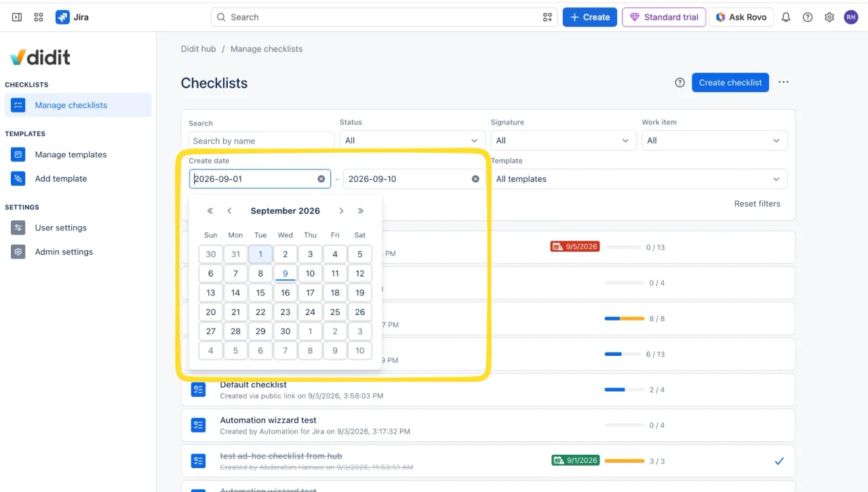This screenshot has width=868, height=492.
Task: Jump to the previous year in calendar
Action: tap(210, 211)
